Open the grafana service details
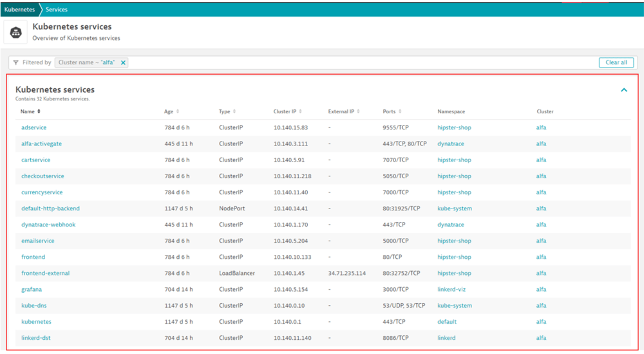Viewport: 644px width, 354px height. coord(32,290)
